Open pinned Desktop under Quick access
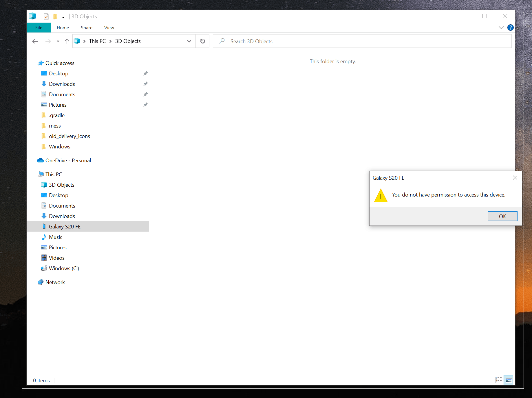 click(x=58, y=74)
